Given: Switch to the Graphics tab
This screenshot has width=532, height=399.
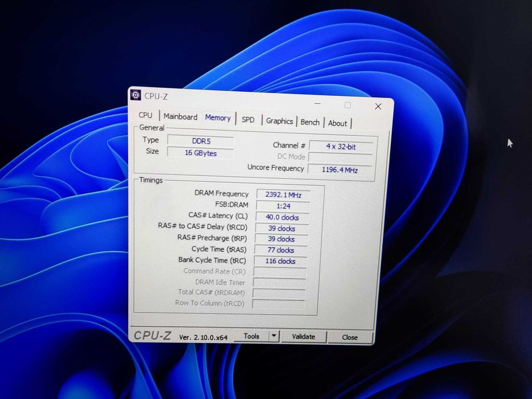Looking at the screenshot, I should click(x=279, y=121).
